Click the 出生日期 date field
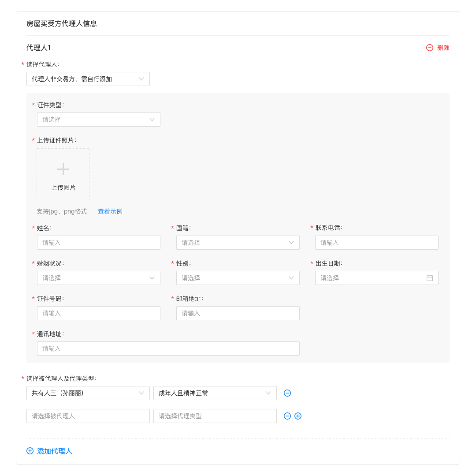This screenshot has height=476, width=476. (377, 278)
